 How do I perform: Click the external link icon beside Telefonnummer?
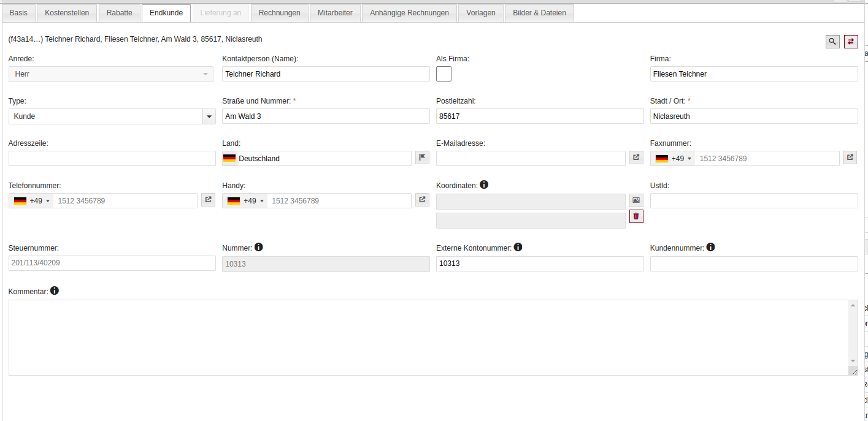click(x=208, y=200)
